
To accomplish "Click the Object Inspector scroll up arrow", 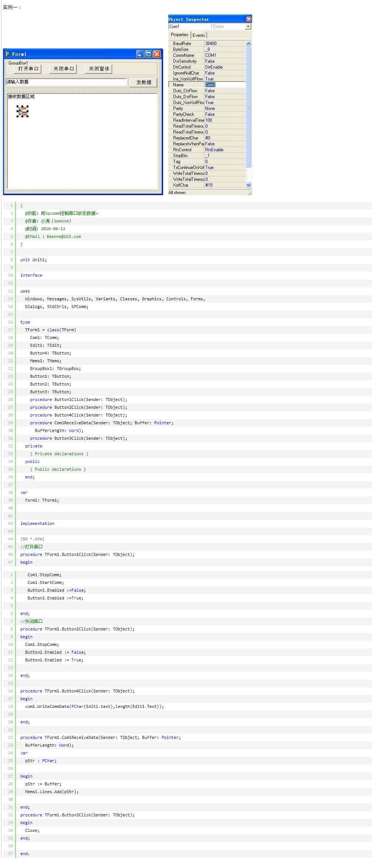I will tap(248, 44).
